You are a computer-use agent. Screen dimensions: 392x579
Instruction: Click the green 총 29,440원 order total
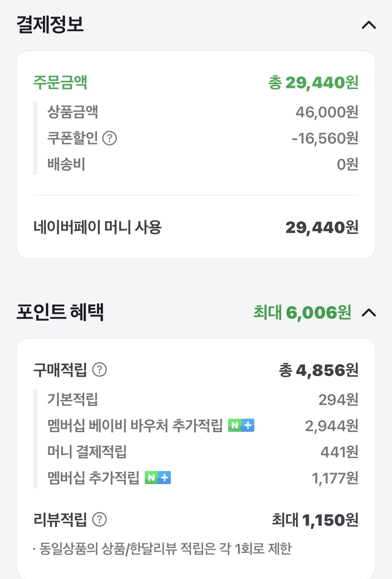click(314, 83)
